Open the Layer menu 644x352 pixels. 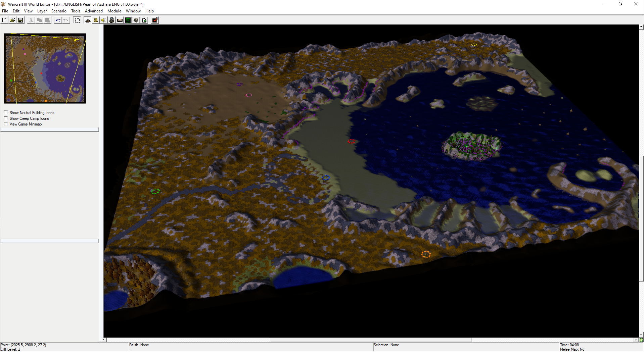[42, 11]
